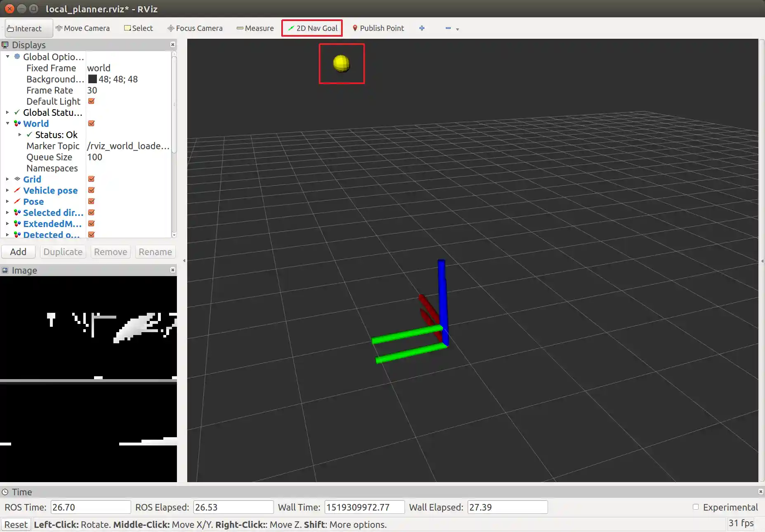The width and height of the screenshot is (765, 532).
Task: Open the Background color swatch
Action: pos(92,79)
